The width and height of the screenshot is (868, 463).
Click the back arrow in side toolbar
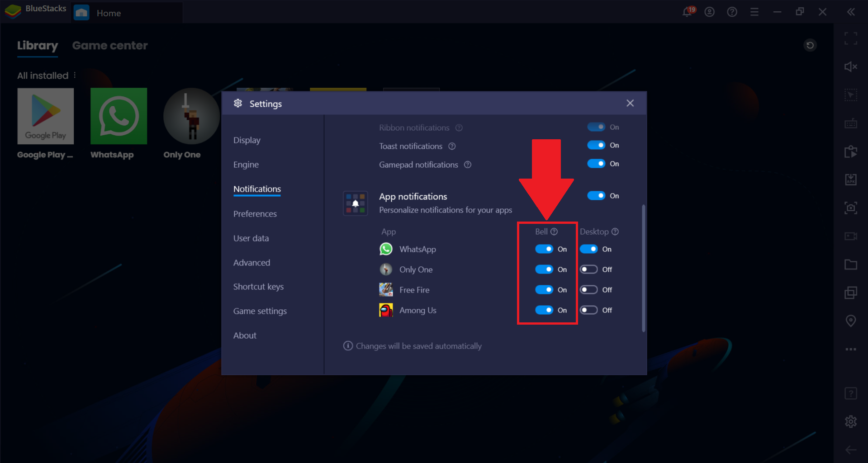pos(851,449)
